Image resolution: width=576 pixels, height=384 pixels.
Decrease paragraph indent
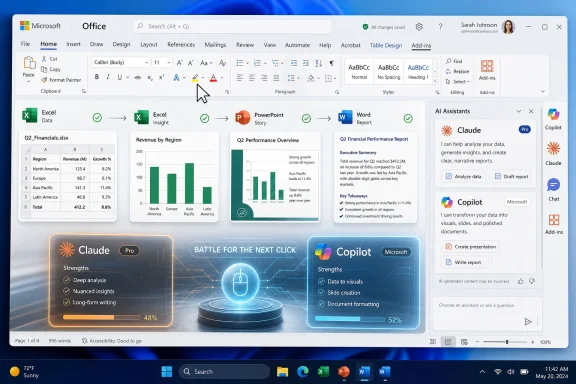[x=294, y=63]
